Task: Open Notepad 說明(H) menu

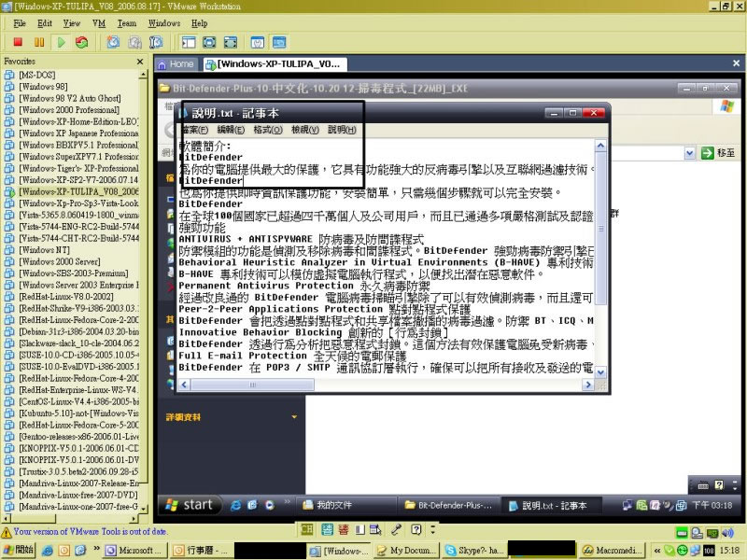Action: coord(342,130)
